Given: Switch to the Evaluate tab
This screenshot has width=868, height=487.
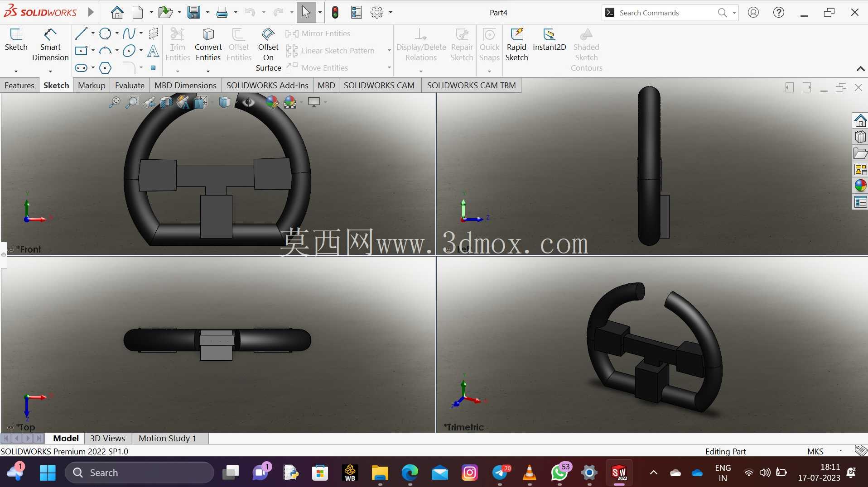Looking at the screenshot, I should (130, 85).
